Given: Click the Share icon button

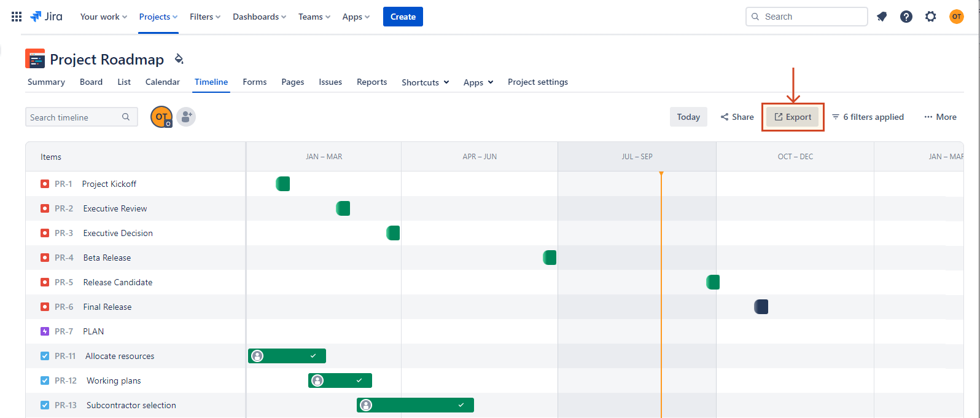Looking at the screenshot, I should pos(737,117).
